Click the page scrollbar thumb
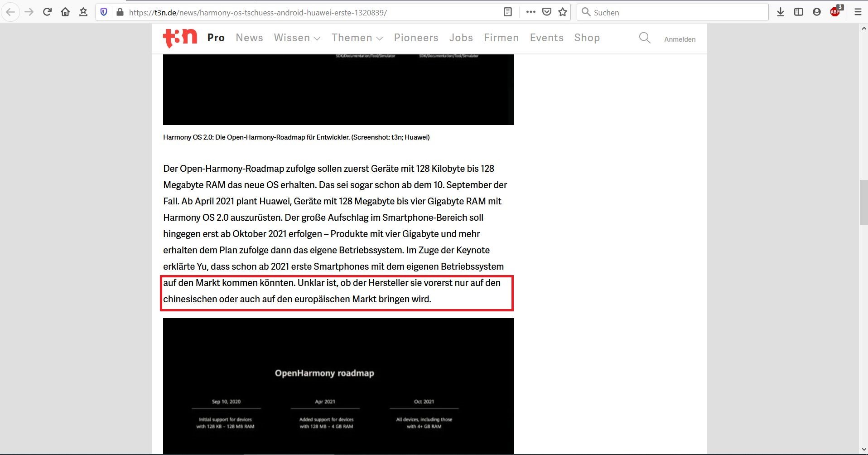The width and height of the screenshot is (868, 455). (x=863, y=202)
